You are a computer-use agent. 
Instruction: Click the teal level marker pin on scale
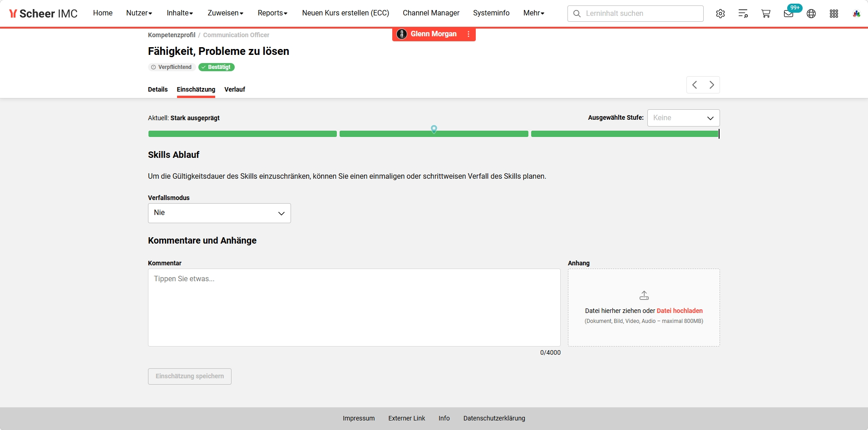point(434,129)
